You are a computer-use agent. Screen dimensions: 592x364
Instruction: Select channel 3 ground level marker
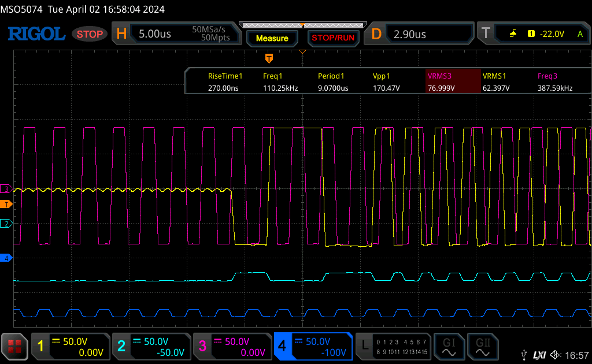6,189
